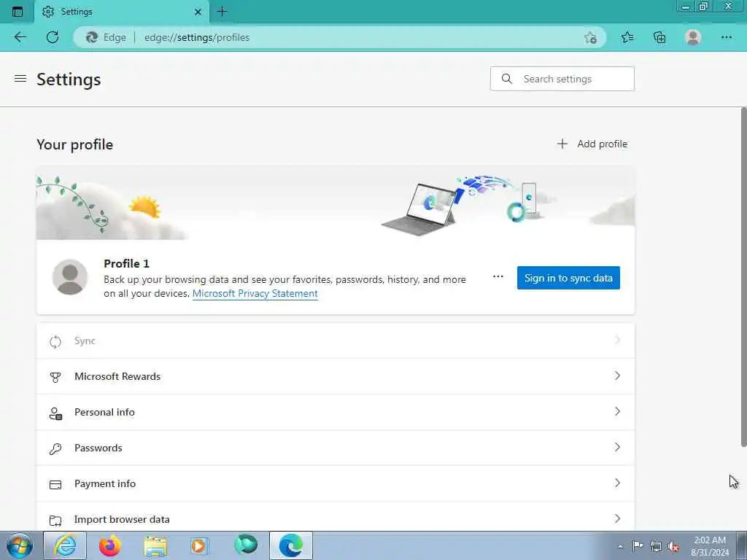747x560 pixels.
Task: Open Import browser data row
Action: pos(336,517)
